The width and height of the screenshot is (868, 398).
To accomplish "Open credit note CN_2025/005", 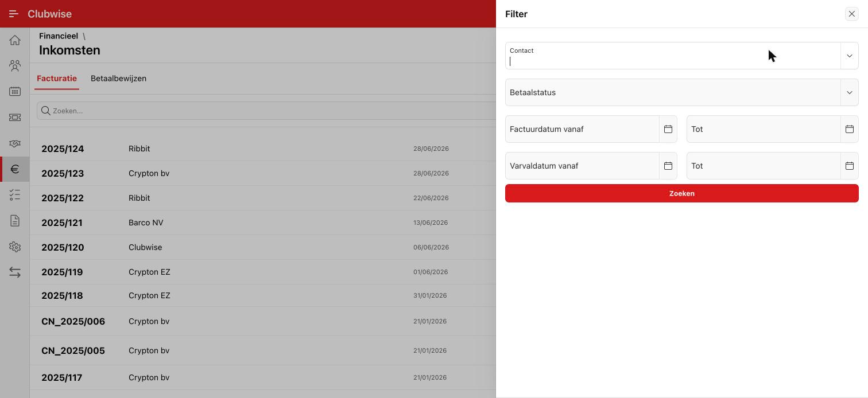I will click(x=73, y=350).
